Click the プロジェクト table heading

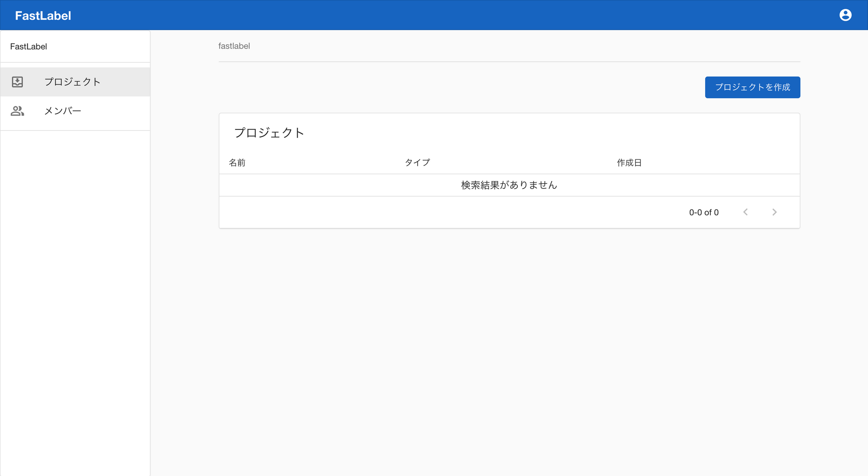pos(269,132)
